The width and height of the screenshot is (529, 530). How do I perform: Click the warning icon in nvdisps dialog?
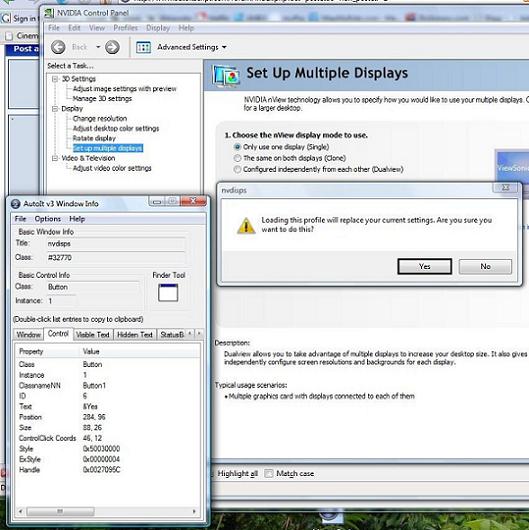pyautogui.click(x=246, y=225)
